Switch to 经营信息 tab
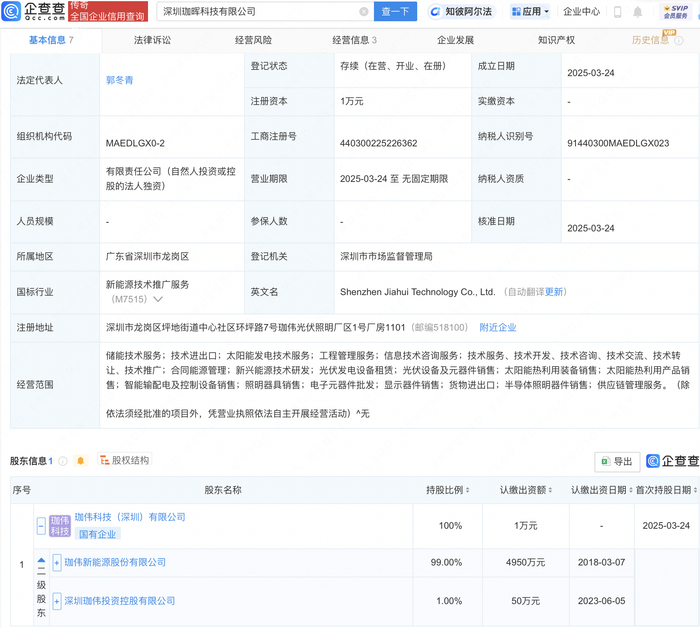This screenshot has height=628, width=700. tap(354, 40)
